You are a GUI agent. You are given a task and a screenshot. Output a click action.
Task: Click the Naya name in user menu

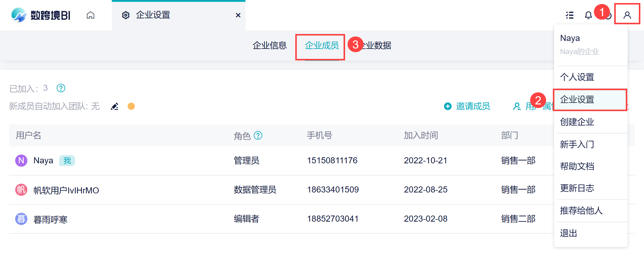click(570, 38)
